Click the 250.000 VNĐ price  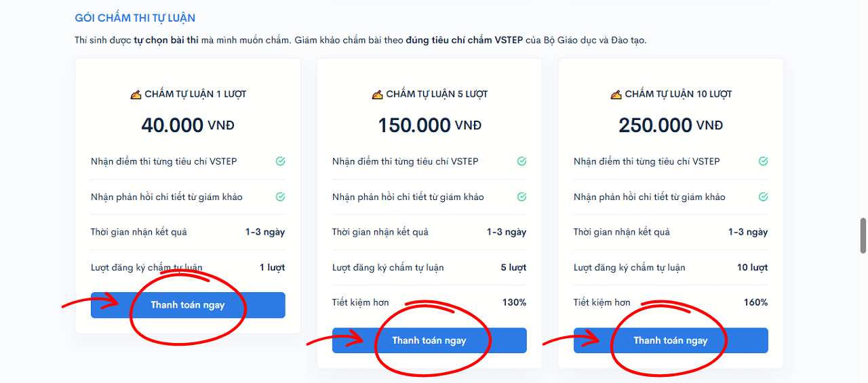coord(671,125)
